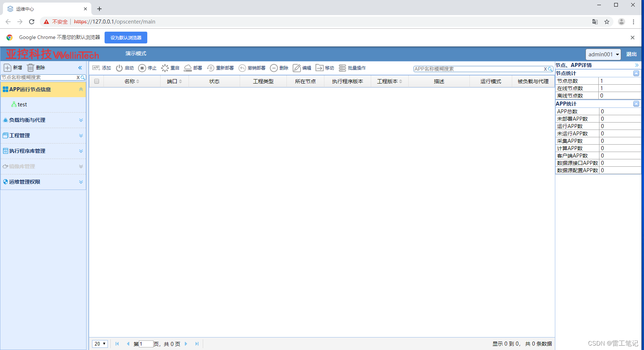Click the 部署 (deploy) toolbar icon
644x350 pixels.
[188, 68]
